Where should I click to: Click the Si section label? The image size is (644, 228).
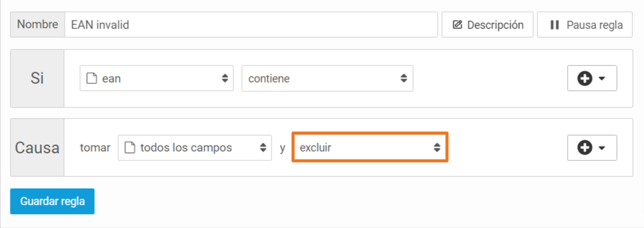click(38, 78)
